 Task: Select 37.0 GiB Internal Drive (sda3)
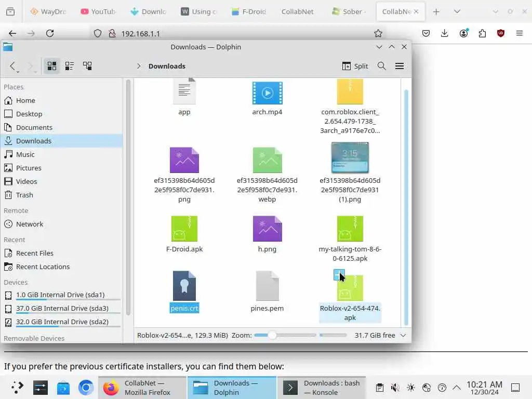click(x=61, y=309)
